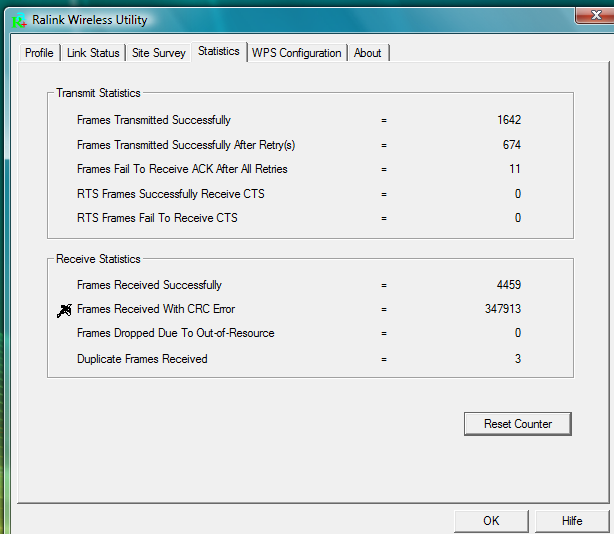This screenshot has height=534, width=614.
Task: Select the Statistics tab
Action: coord(219,51)
